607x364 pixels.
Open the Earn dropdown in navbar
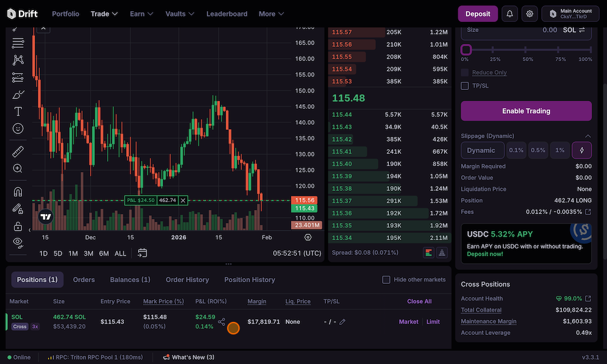[x=142, y=14]
